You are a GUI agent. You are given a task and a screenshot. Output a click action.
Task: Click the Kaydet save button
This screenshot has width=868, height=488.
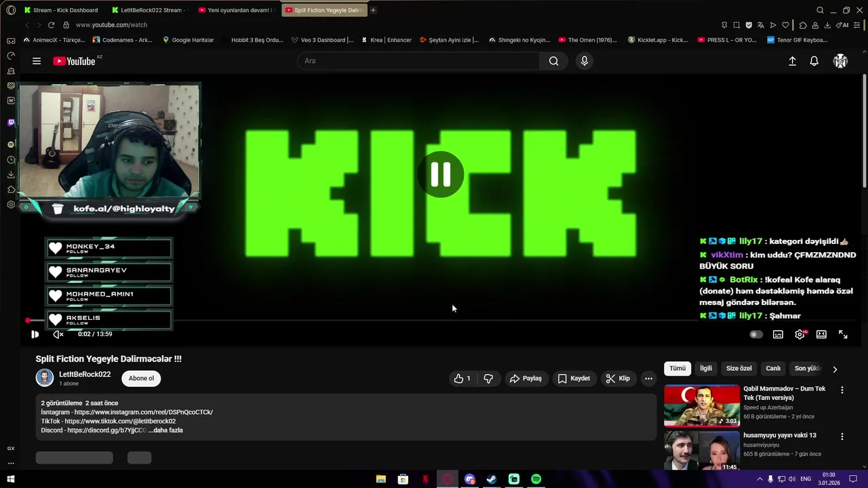click(x=574, y=378)
